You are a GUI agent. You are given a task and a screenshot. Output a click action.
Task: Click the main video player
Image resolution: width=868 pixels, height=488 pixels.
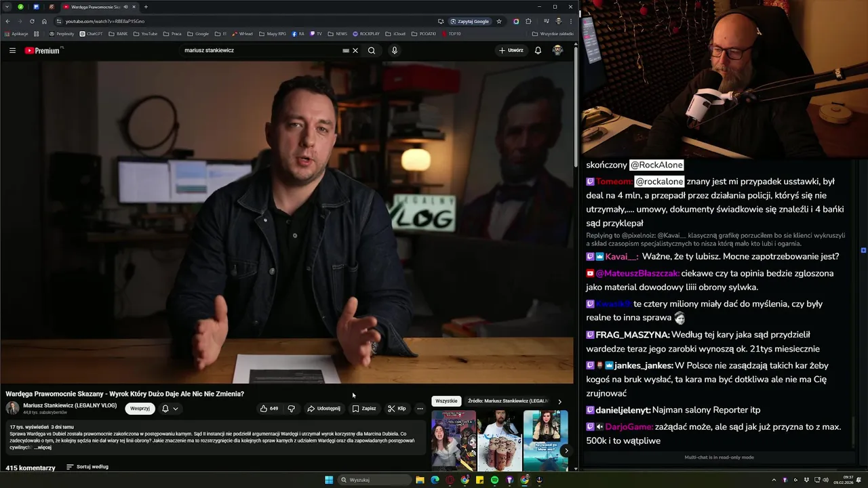point(287,222)
